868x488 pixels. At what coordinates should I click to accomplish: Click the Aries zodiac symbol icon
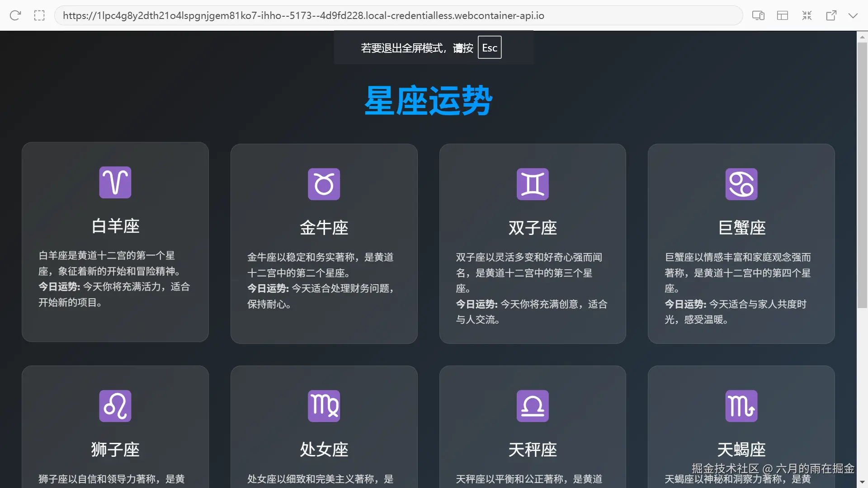pos(115,183)
